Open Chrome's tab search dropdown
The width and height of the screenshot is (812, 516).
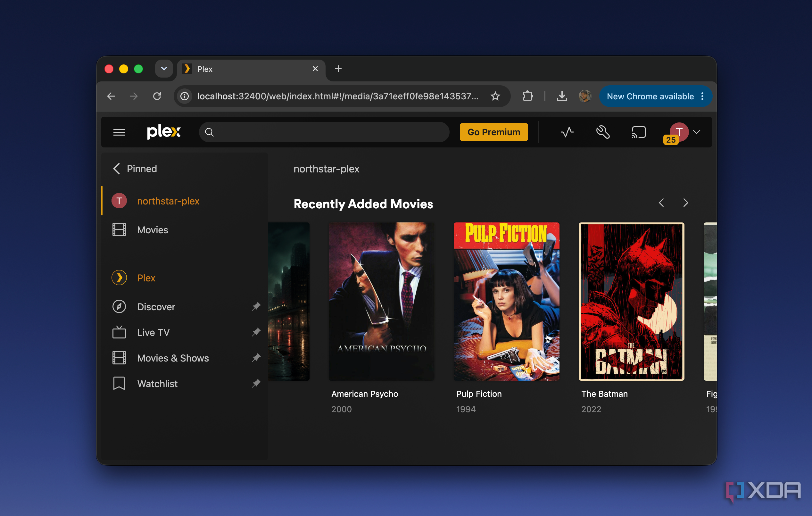pos(164,69)
